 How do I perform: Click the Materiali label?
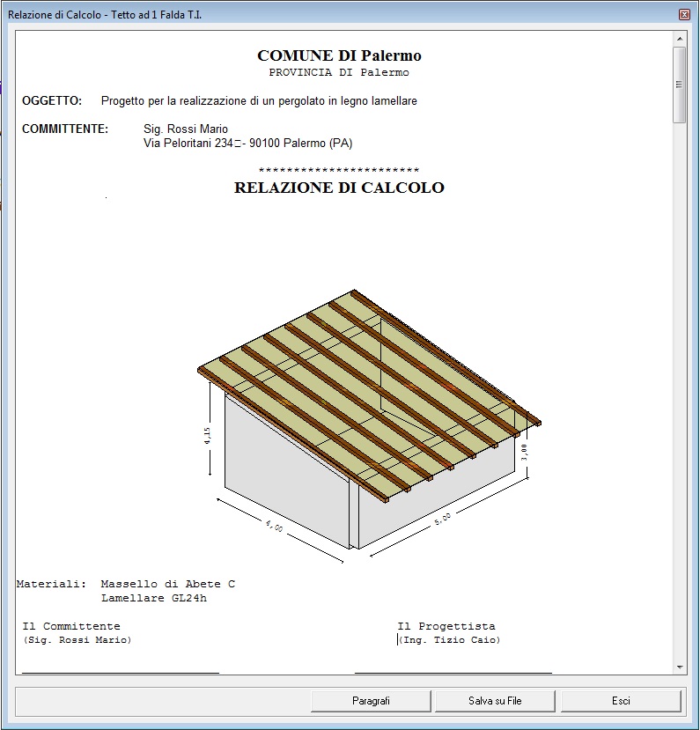click(51, 584)
